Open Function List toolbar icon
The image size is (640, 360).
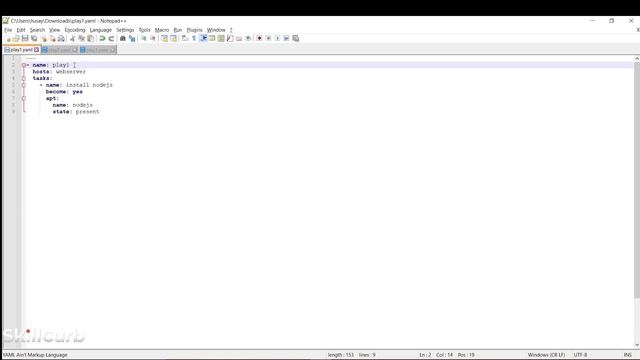230,38
